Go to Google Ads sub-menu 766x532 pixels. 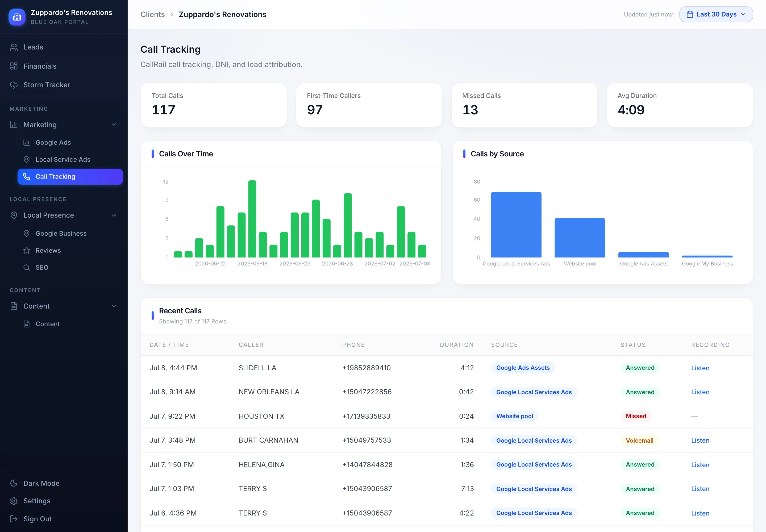(x=70, y=143)
